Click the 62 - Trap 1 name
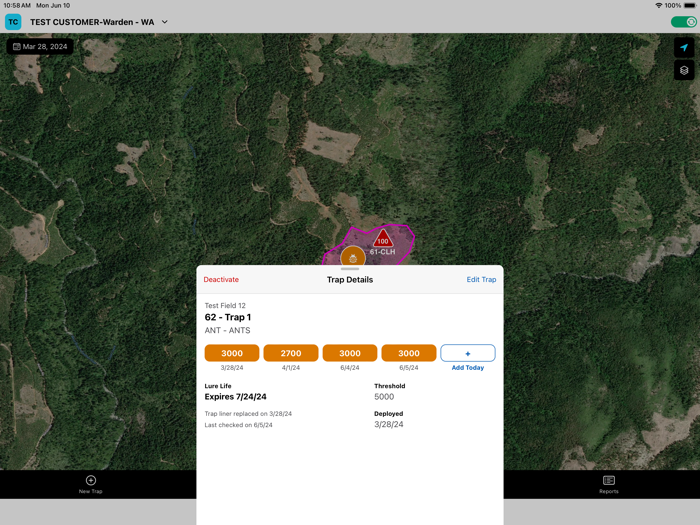The width and height of the screenshot is (700, 525). pyautogui.click(x=228, y=317)
